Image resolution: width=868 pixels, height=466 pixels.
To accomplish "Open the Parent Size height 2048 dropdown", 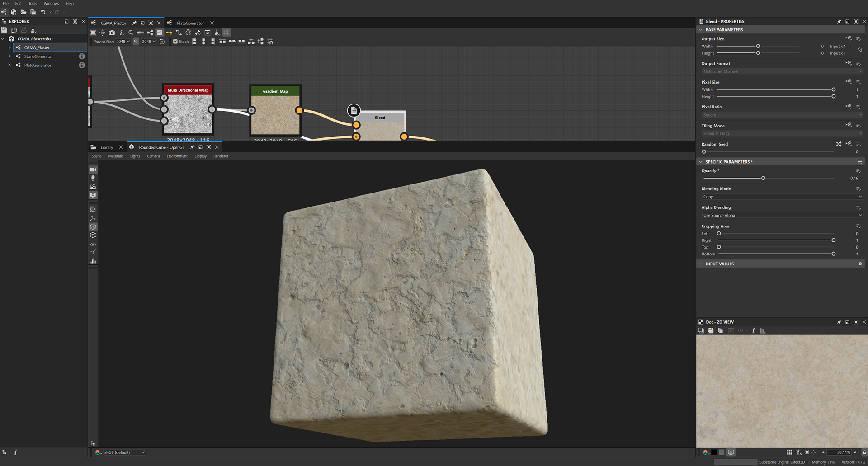I will (149, 42).
